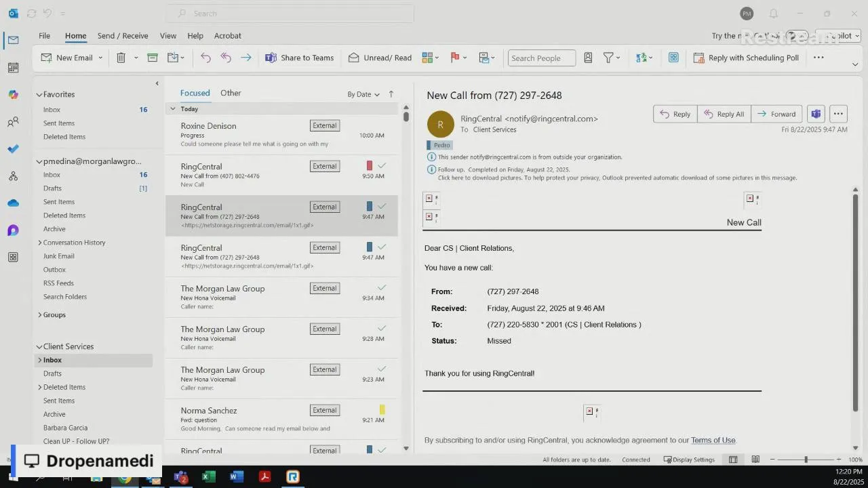Open the More Apps grid icon

click(13, 258)
